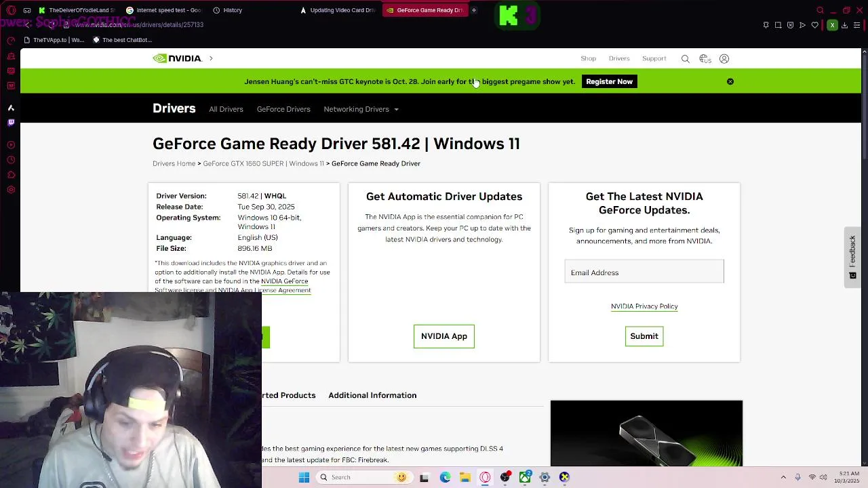The height and width of the screenshot is (488, 868).
Task: Open the Drivers top menu
Action: click(619, 58)
